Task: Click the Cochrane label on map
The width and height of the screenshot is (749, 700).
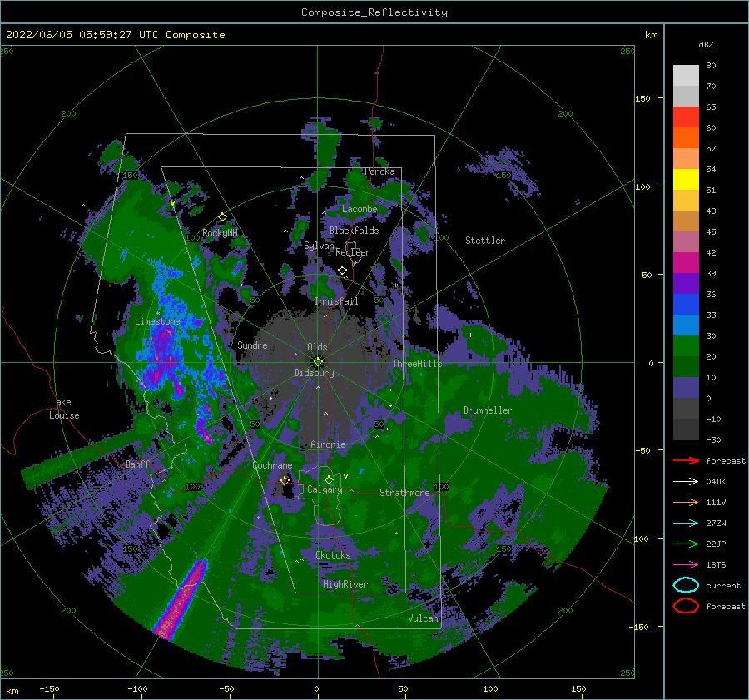Action: pos(272,465)
